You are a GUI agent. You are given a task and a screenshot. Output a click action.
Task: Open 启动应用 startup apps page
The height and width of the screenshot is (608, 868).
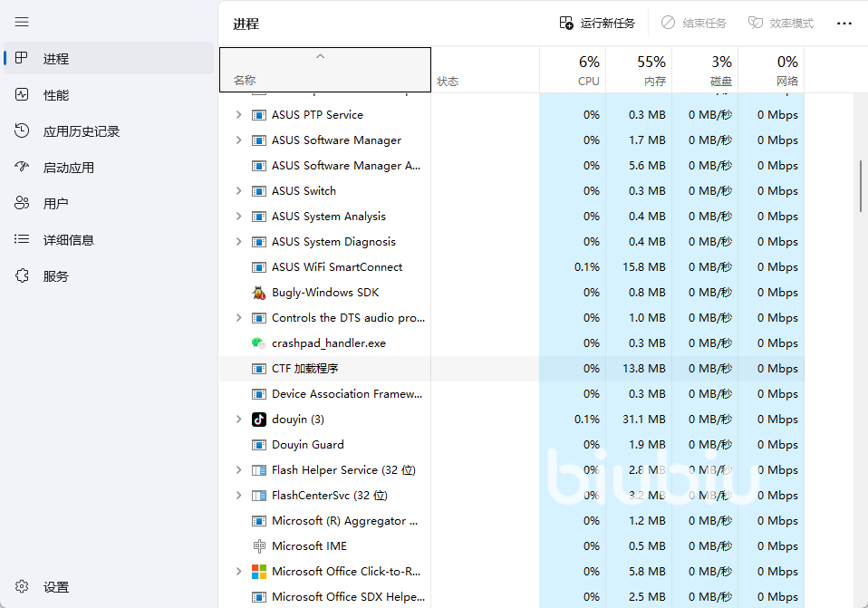68,168
